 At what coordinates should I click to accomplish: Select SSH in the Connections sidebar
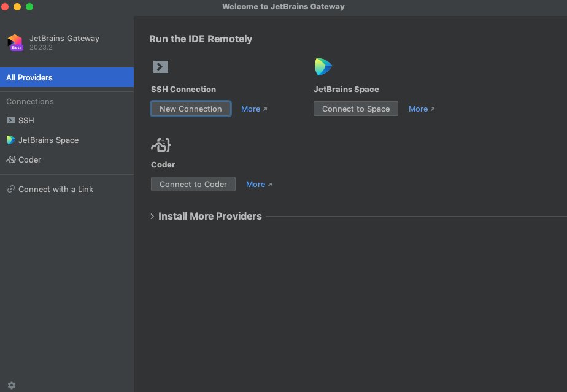point(26,120)
